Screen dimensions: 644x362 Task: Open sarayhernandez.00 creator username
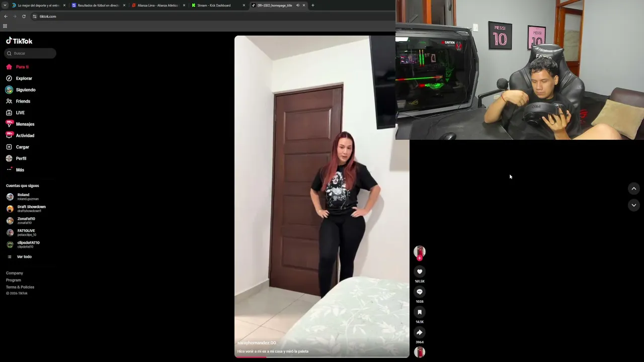point(257,343)
